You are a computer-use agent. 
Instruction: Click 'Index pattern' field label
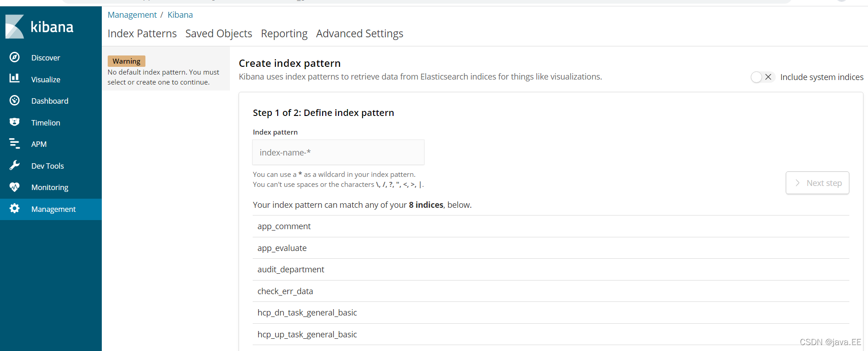coord(275,132)
